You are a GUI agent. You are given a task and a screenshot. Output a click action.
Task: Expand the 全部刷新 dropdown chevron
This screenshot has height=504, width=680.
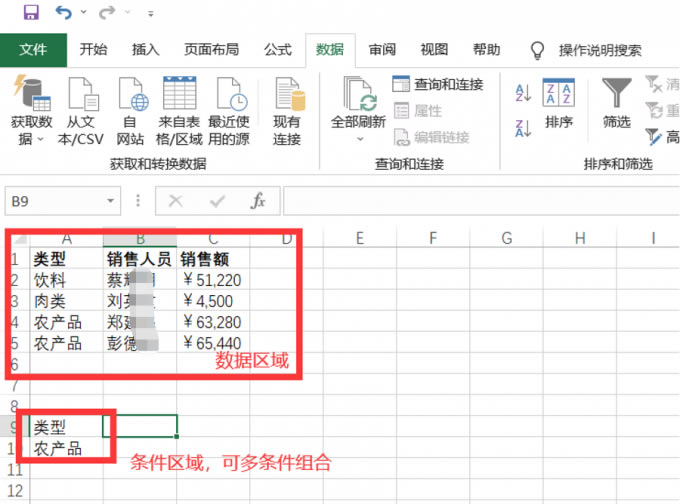(x=360, y=139)
